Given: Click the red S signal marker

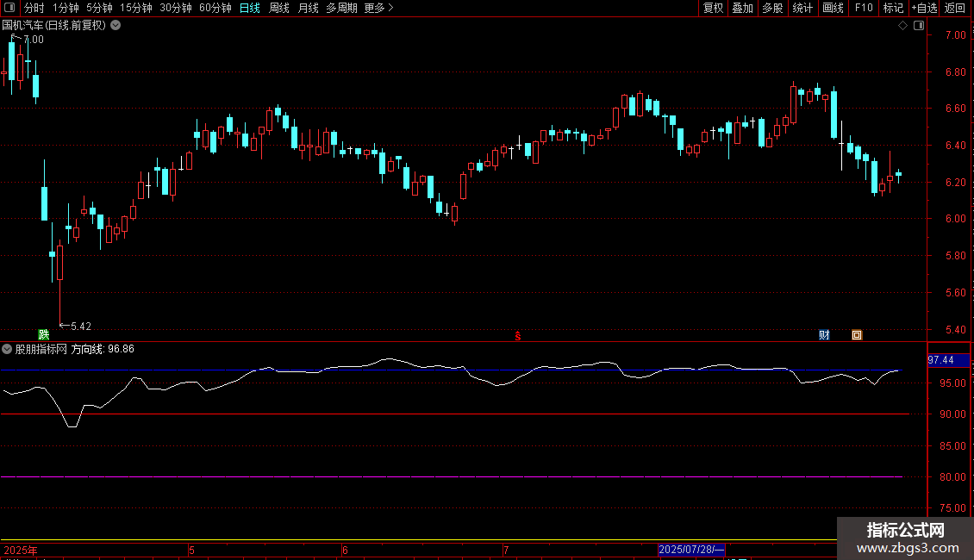Looking at the screenshot, I should pyautogui.click(x=517, y=336).
